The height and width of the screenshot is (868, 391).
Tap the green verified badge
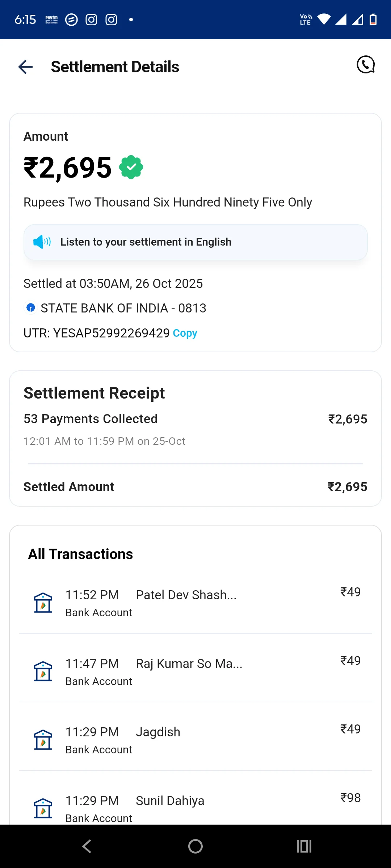click(x=131, y=167)
